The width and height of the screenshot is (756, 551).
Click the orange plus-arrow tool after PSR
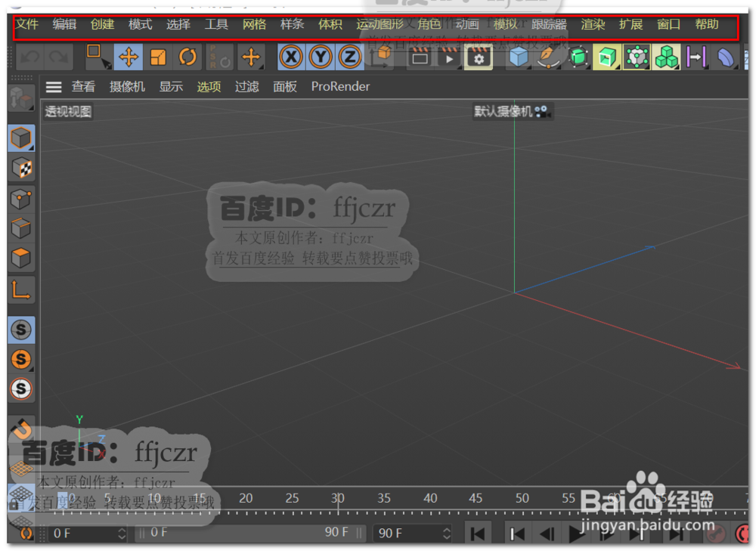click(251, 57)
